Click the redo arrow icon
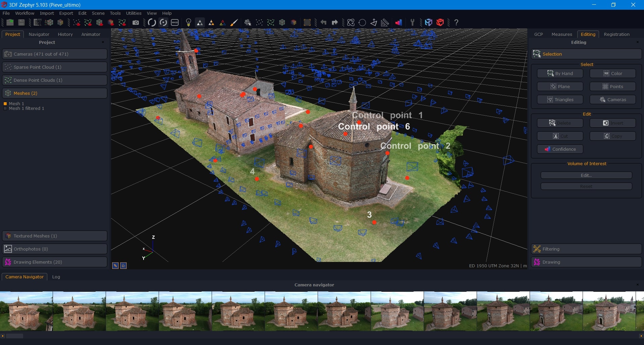The height and width of the screenshot is (345, 644). point(335,22)
